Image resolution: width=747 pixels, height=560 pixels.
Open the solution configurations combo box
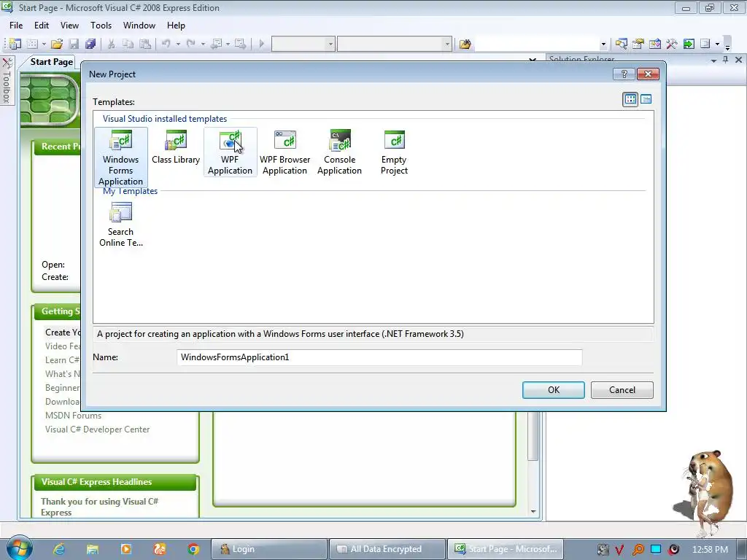click(x=303, y=44)
